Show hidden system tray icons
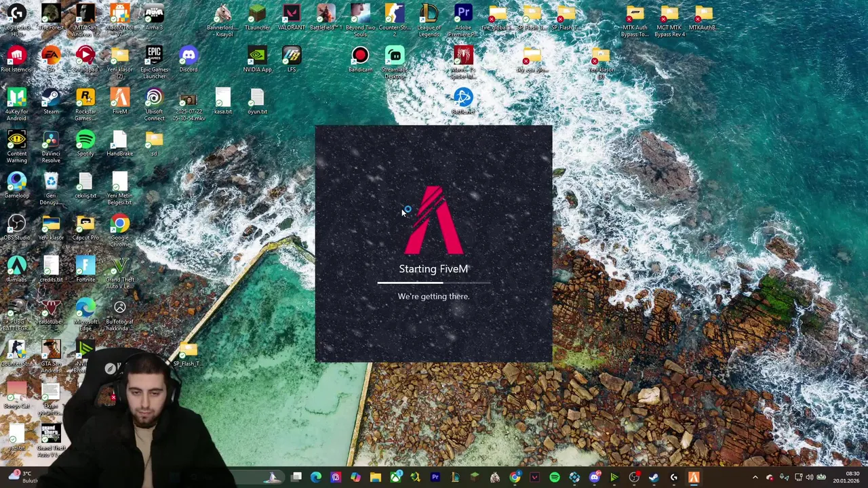Screen dimensions: 868x488 pyautogui.click(x=755, y=478)
